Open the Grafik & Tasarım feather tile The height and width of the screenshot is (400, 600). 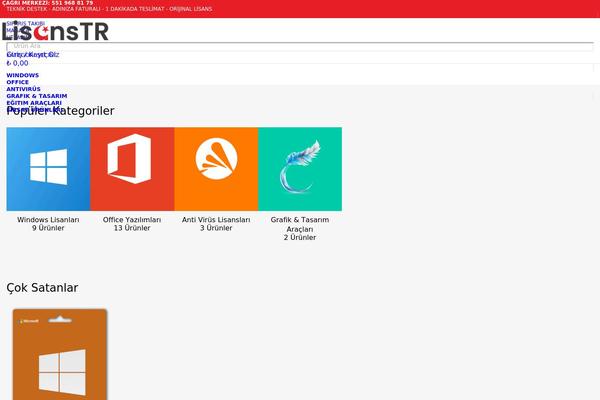[x=300, y=169]
